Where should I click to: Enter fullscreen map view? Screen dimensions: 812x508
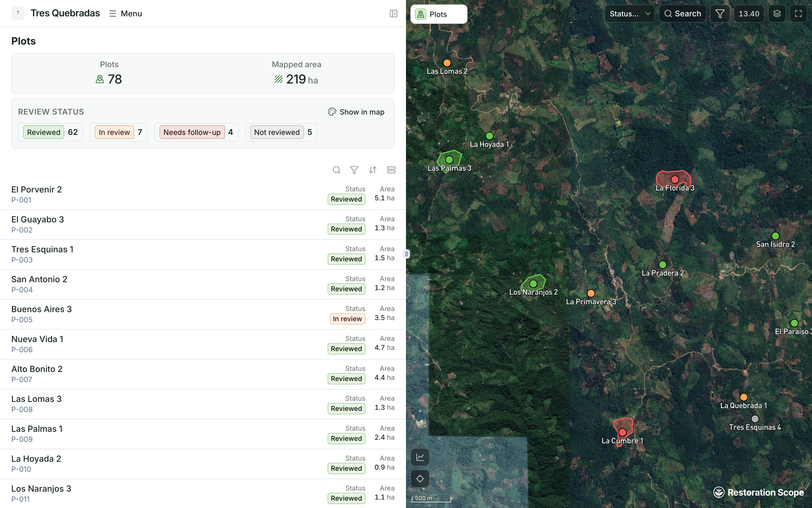click(x=798, y=14)
